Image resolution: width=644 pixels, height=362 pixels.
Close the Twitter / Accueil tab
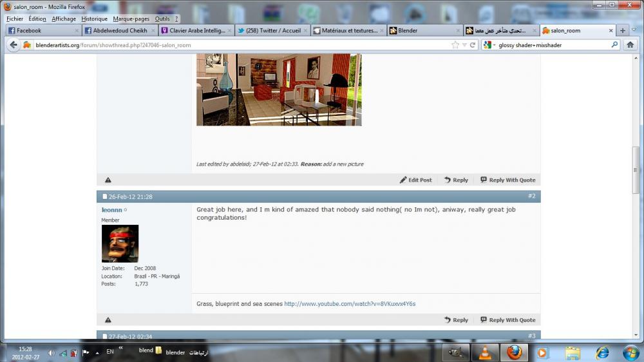coord(305,30)
